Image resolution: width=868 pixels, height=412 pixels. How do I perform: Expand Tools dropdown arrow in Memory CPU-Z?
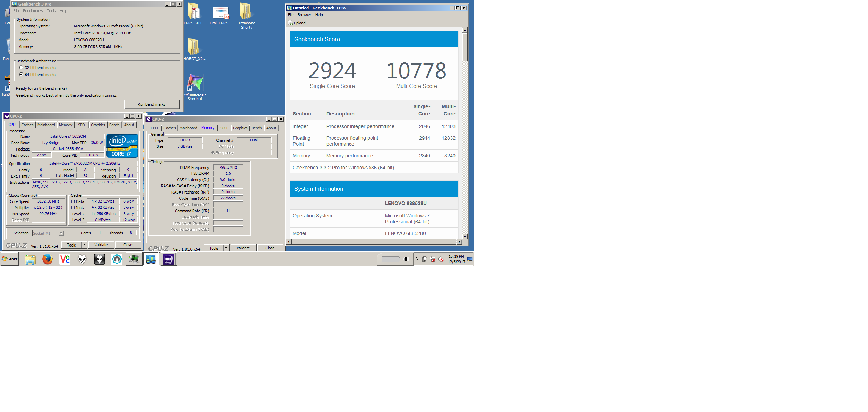click(226, 248)
